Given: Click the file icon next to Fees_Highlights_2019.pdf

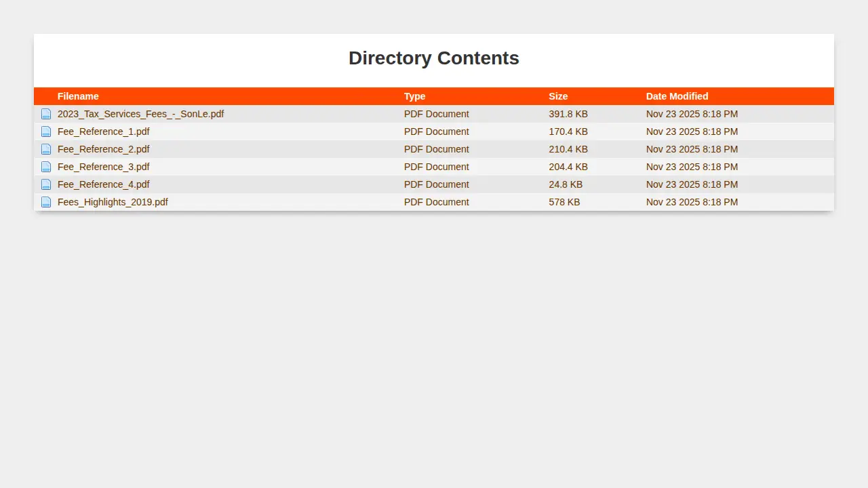Looking at the screenshot, I should (x=46, y=202).
